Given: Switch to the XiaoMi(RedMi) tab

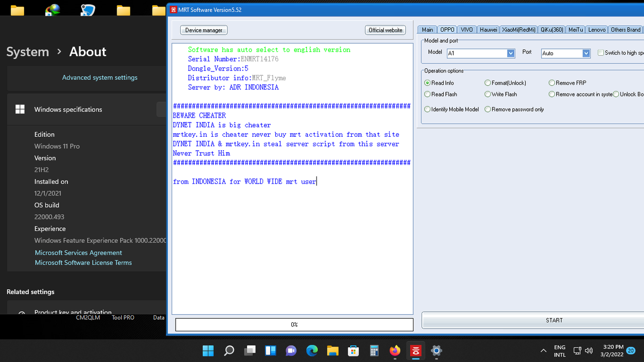Looking at the screenshot, I should [x=518, y=29].
